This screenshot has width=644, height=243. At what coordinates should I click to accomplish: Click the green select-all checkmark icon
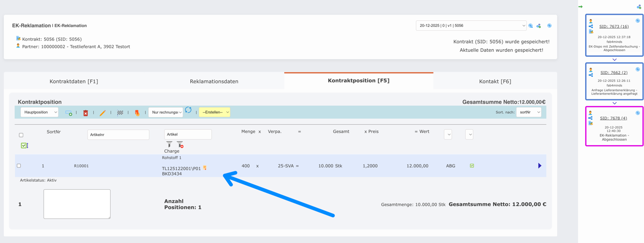[24, 146]
